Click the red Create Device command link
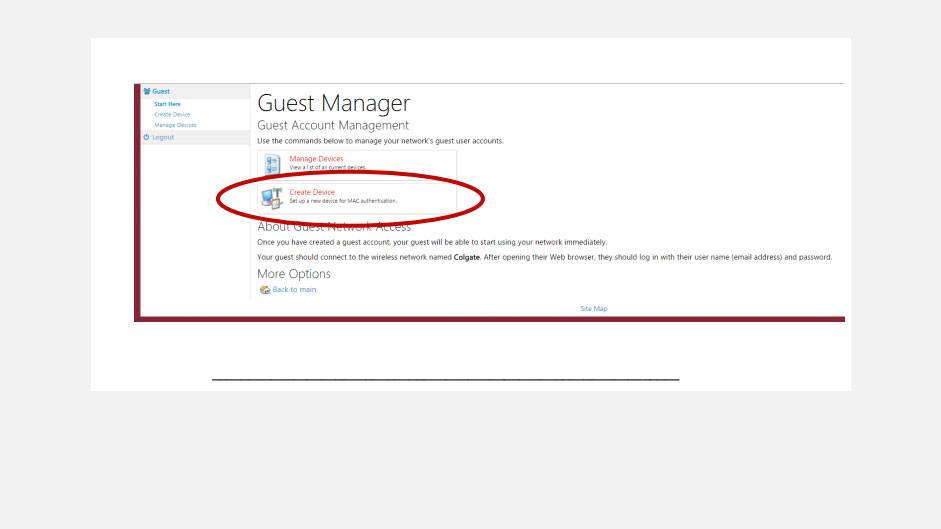The image size is (941, 529). 312,192
